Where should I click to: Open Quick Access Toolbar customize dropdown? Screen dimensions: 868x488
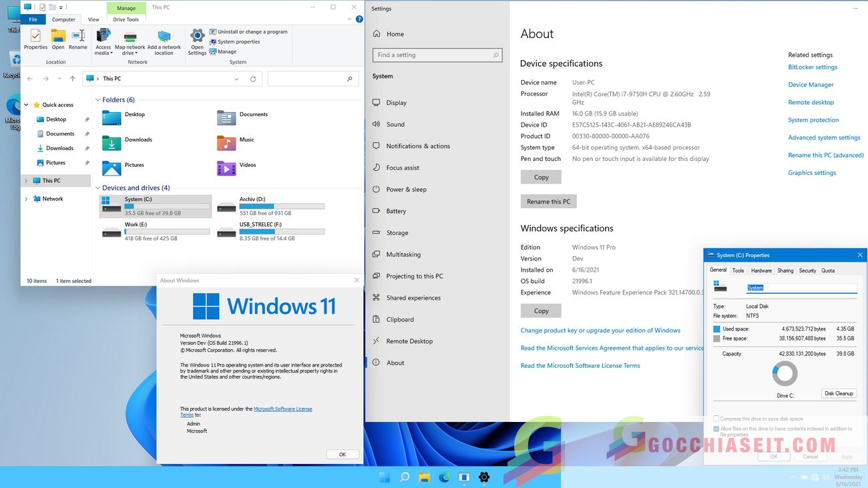click(x=59, y=7)
